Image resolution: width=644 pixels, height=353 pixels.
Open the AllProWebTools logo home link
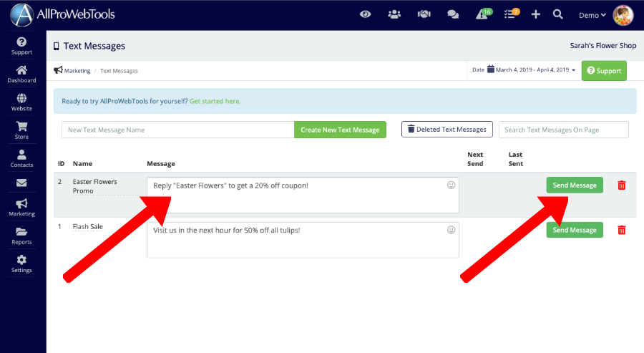click(62, 15)
